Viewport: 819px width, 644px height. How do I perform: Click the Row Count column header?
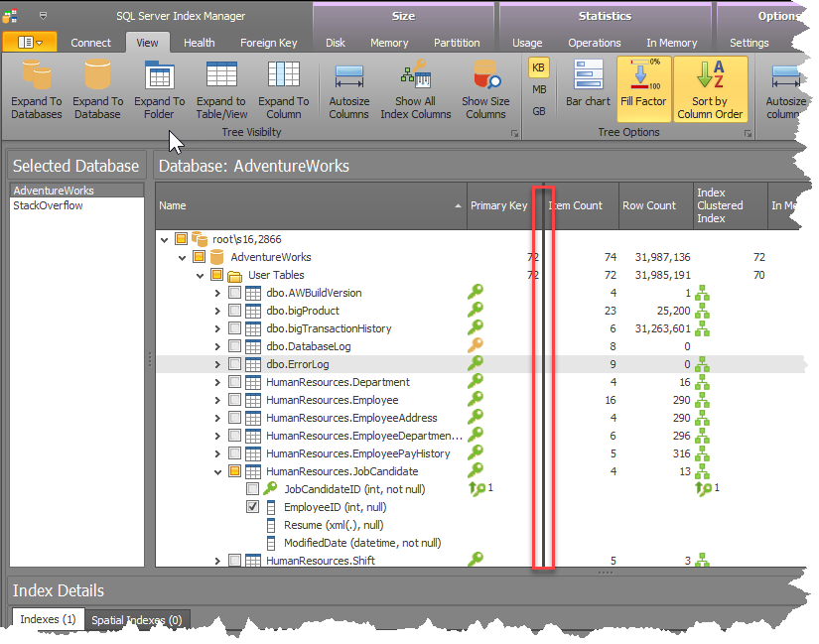click(x=648, y=205)
